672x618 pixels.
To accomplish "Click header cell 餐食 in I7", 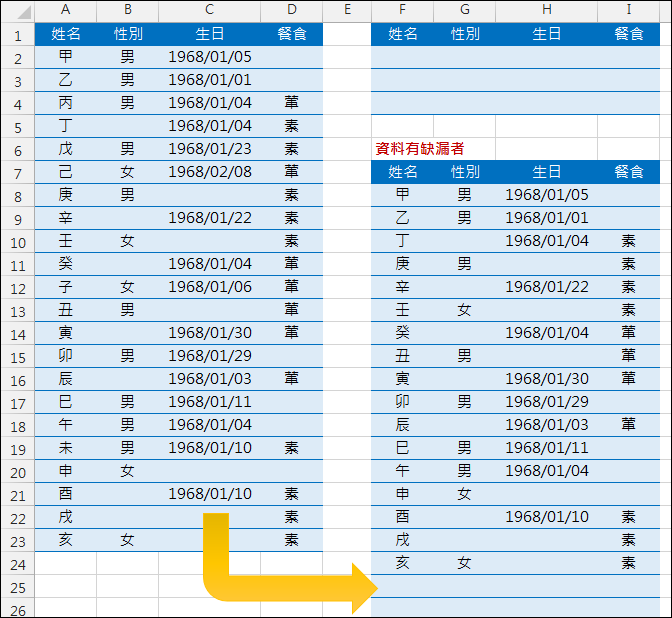I will click(629, 172).
